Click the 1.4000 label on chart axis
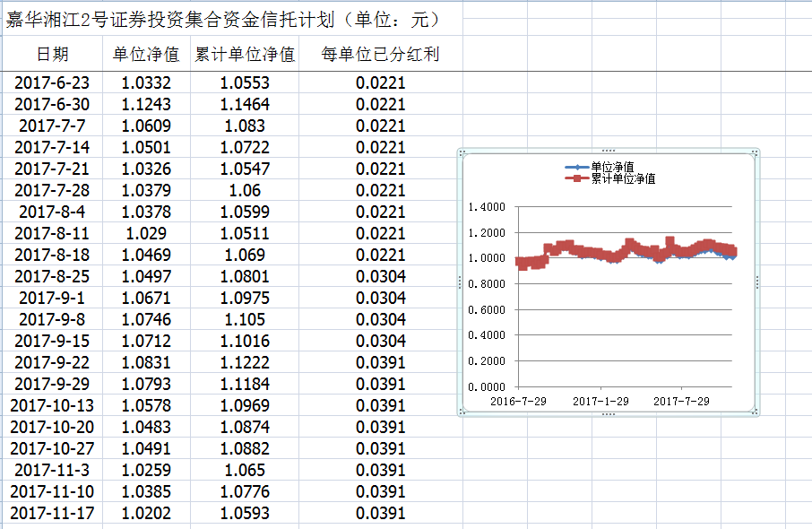 point(488,207)
